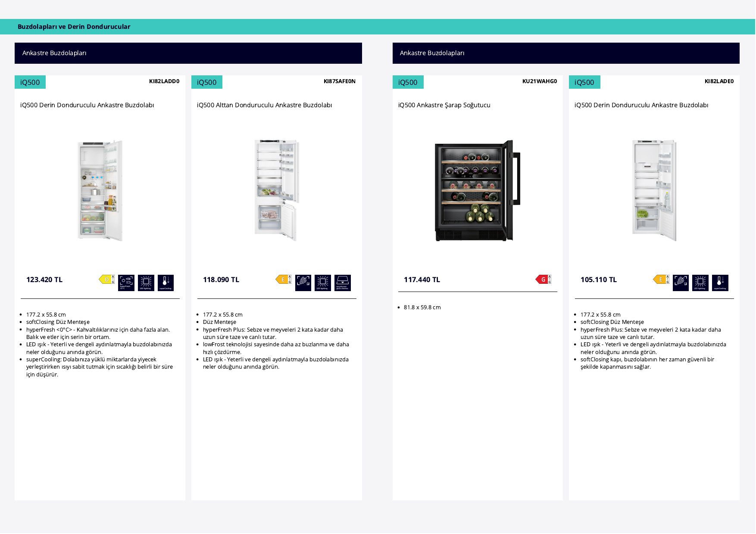Screen dimensions: 756x534
Task: Open the KU21WAHG0 wine cooler image
Action: pos(478,190)
